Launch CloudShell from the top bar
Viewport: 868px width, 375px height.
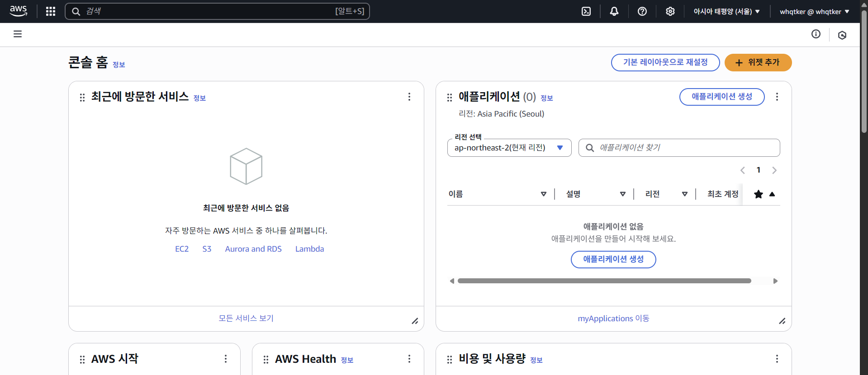(x=586, y=11)
